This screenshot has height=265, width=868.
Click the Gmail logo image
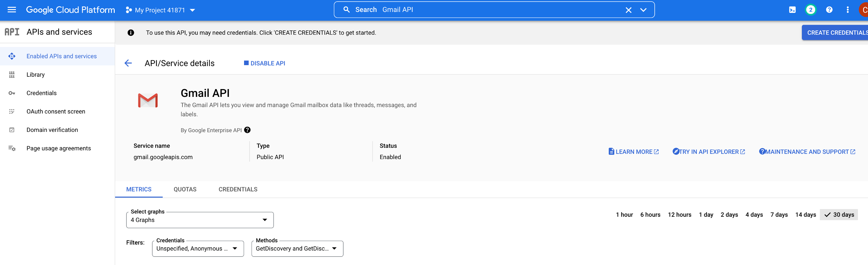(x=148, y=100)
